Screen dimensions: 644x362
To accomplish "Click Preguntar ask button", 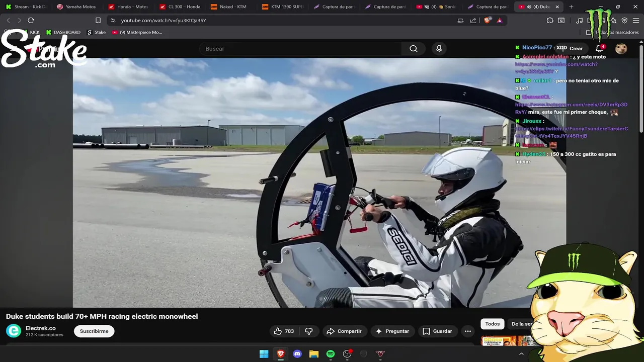I will pyautogui.click(x=392, y=331).
